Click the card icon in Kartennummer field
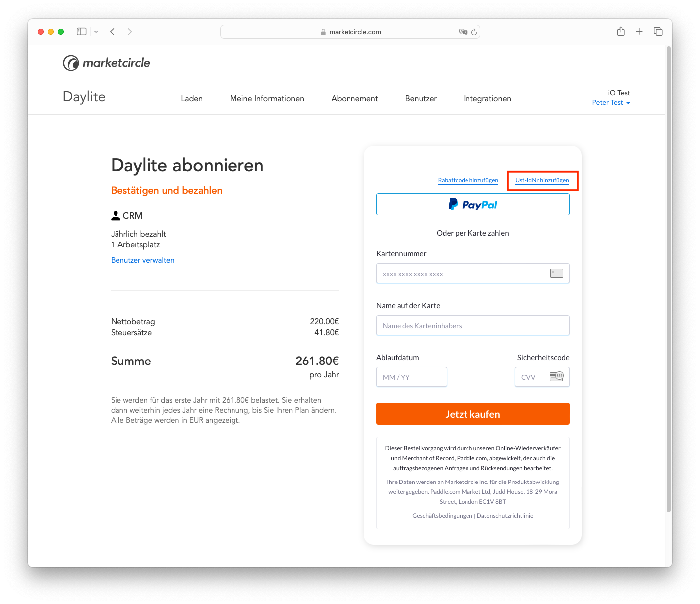Screen dimensions: 700x604 coord(557,273)
